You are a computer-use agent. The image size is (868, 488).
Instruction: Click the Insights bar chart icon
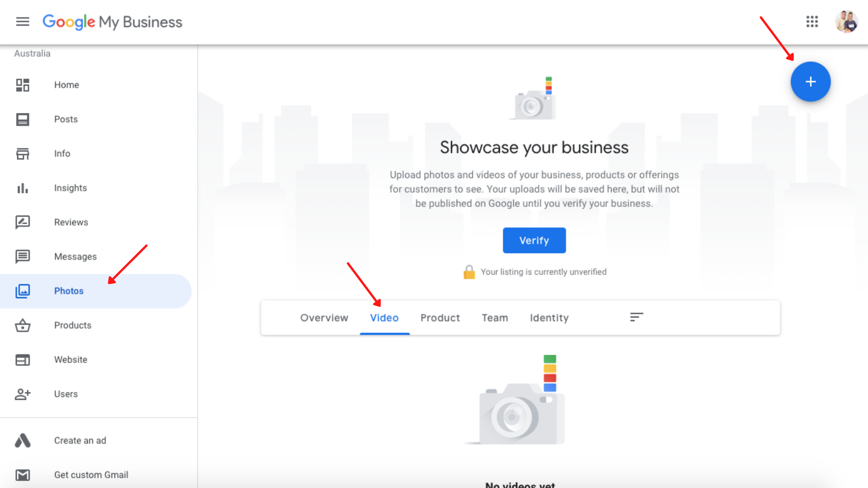tap(23, 188)
